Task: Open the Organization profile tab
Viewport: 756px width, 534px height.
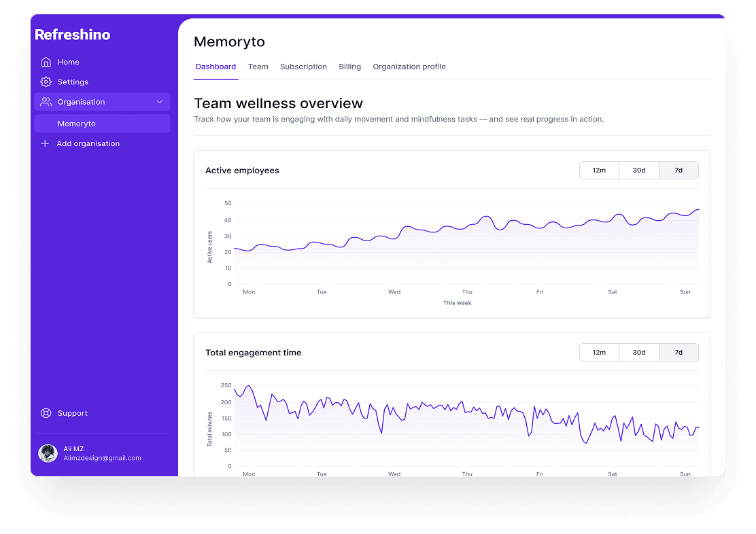Action: click(x=409, y=67)
